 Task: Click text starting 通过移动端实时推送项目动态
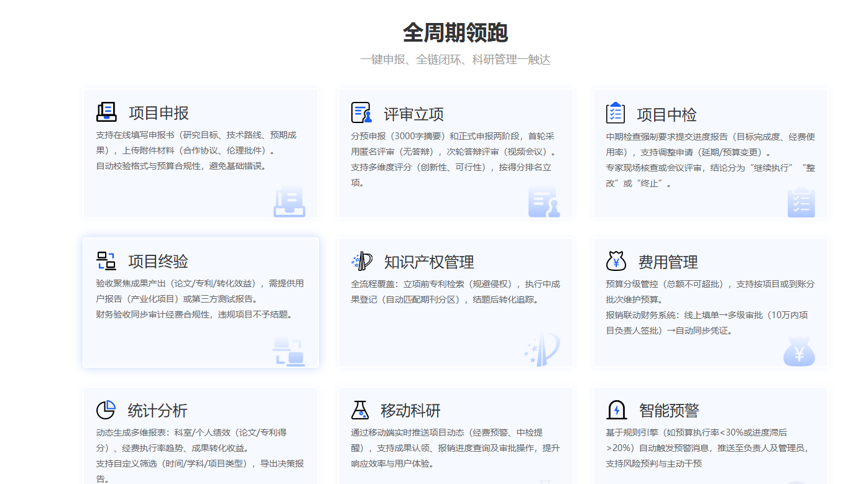click(455, 448)
